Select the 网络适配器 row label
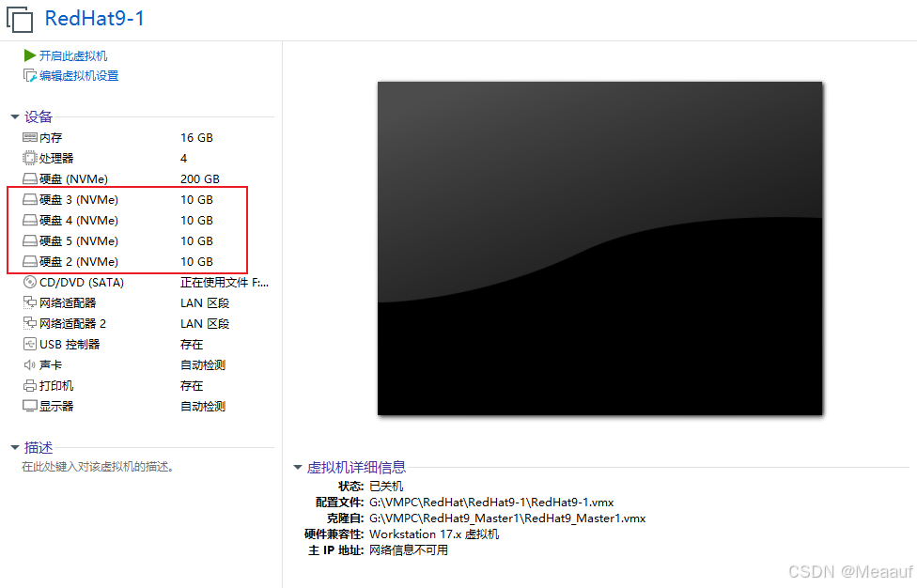Screen dimensions: 917x588 (68, 302)
